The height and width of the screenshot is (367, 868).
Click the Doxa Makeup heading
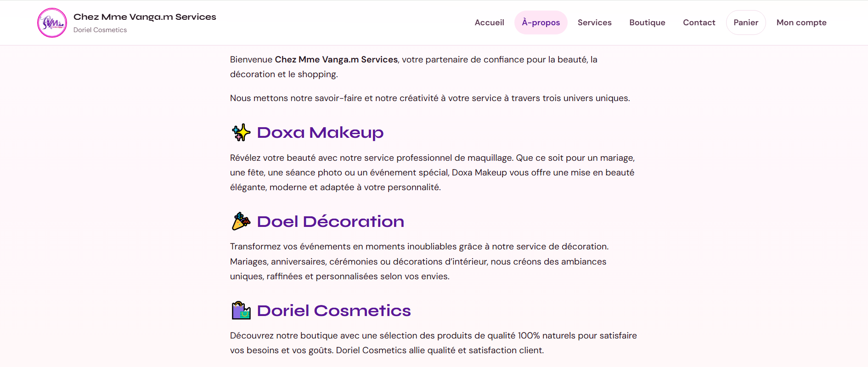320,132
